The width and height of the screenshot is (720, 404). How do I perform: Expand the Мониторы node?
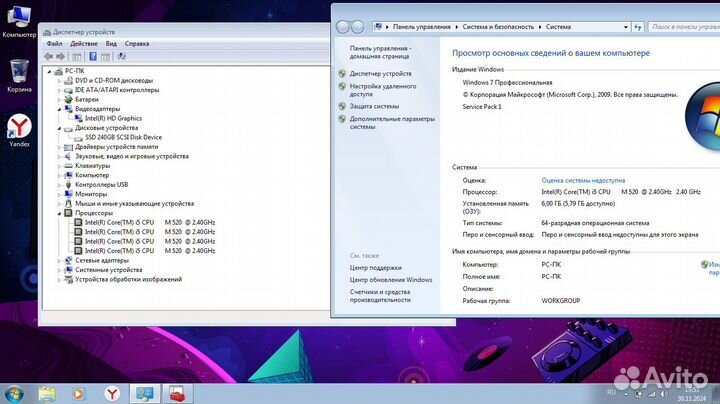(59, 194)
